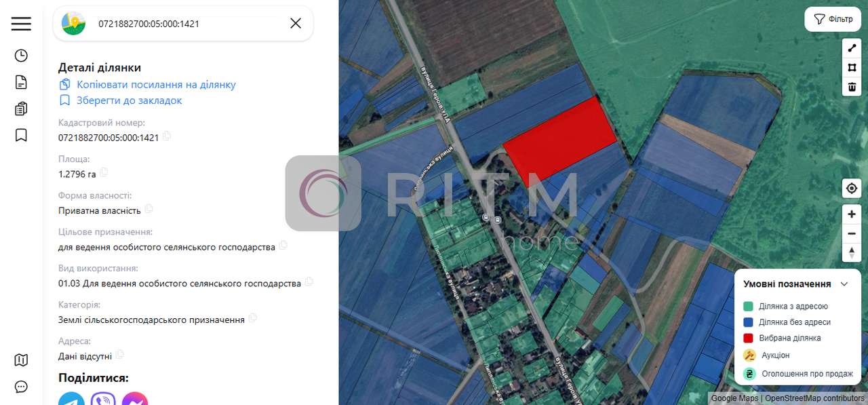
Task: Collapse the Умовні позначення legend
Action: coord(844,284)
